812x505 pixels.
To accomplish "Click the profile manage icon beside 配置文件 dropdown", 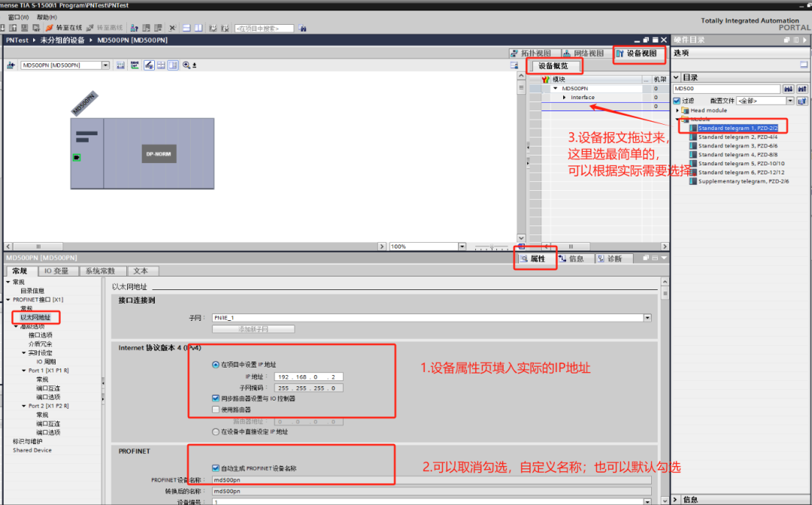I will (x=802, y=101).
